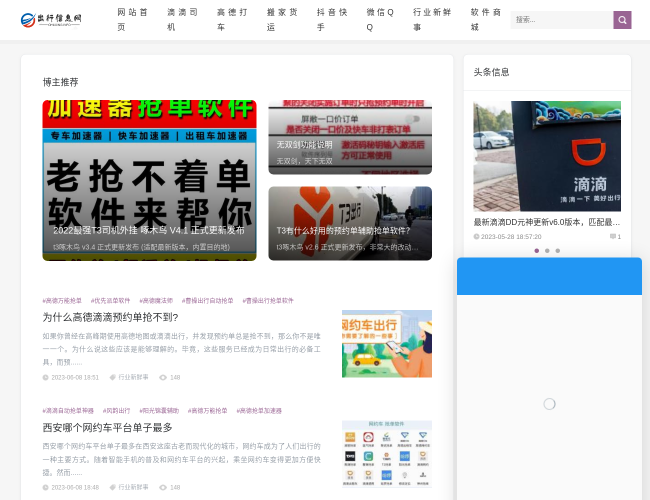650x500 pixels.
Task: Open the 滴滴 headline image
Action: pos(547,156)
